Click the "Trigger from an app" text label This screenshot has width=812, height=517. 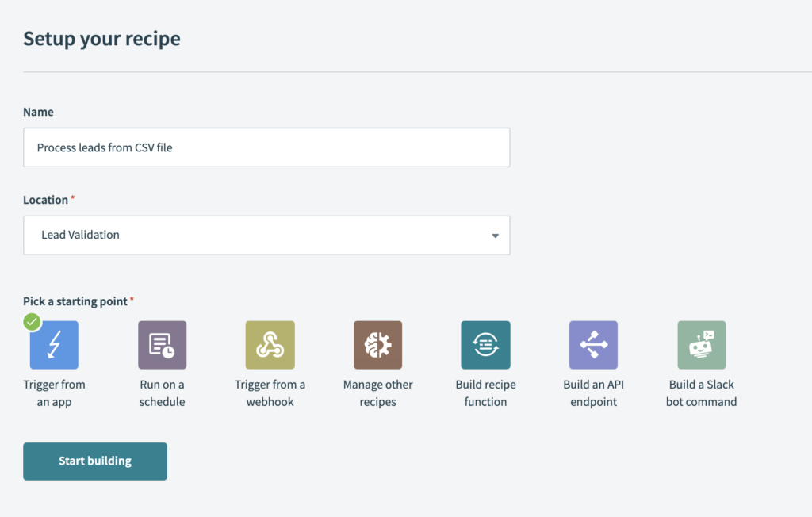click(x=54, y=393)
